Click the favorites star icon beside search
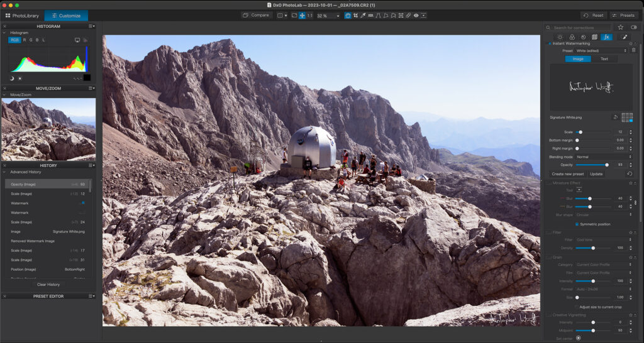This screenshot has height=343, width=644. point(621,28)
